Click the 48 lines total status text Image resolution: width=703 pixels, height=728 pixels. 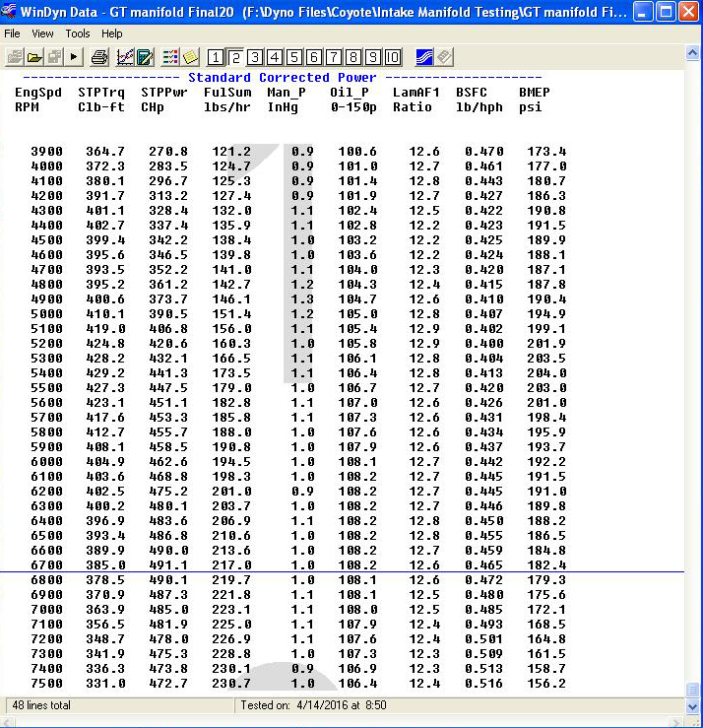tap(41, 705)
